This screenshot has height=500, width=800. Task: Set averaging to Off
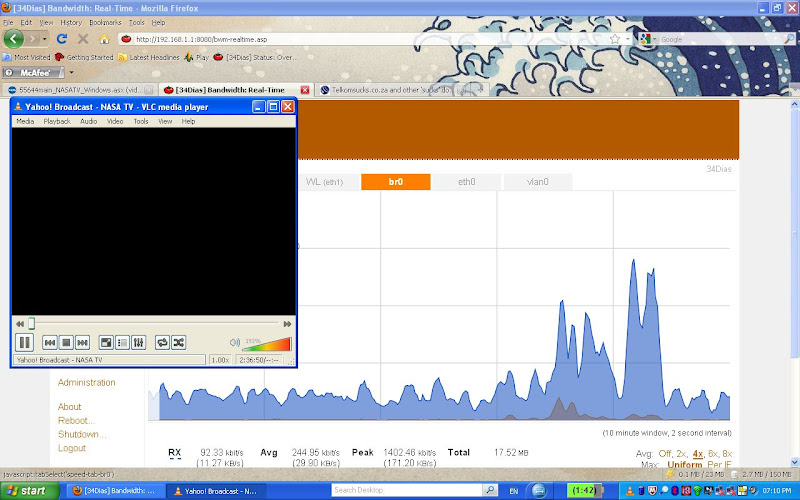coord(664,454)
